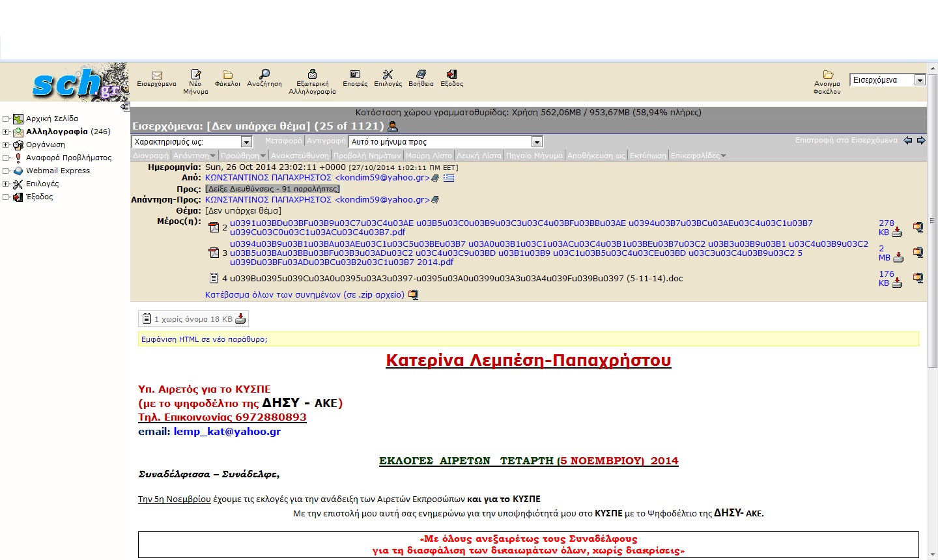Click the Έξοδος logout icon in toolbar
Screen dimensions: 938x560
(451, 75)
